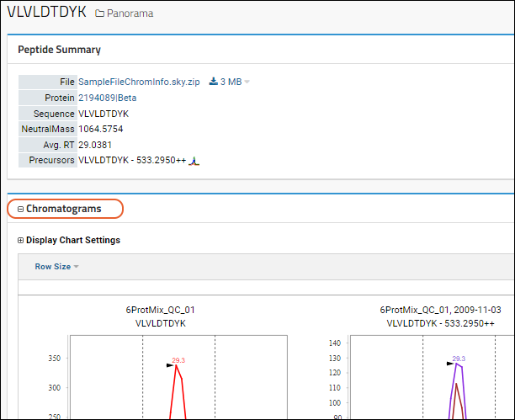
Task: Open the Row Size dropdown
Action: tap(56, 267)
